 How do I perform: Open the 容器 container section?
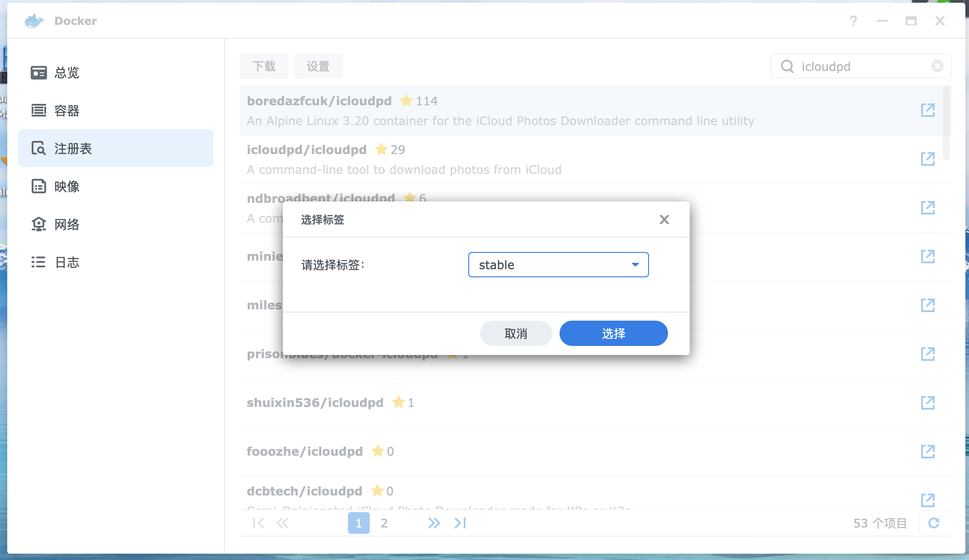pos(116,110)
